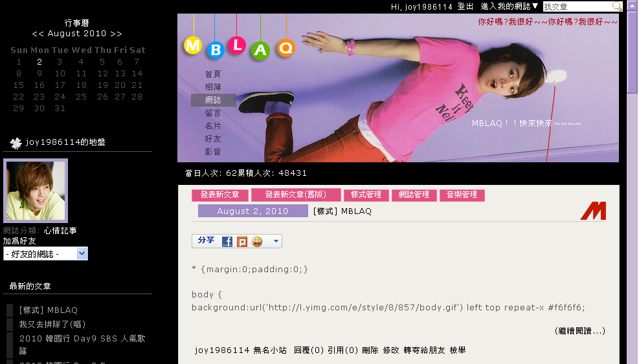
Task: Click the blue B balloon
Action: [216, 50]
